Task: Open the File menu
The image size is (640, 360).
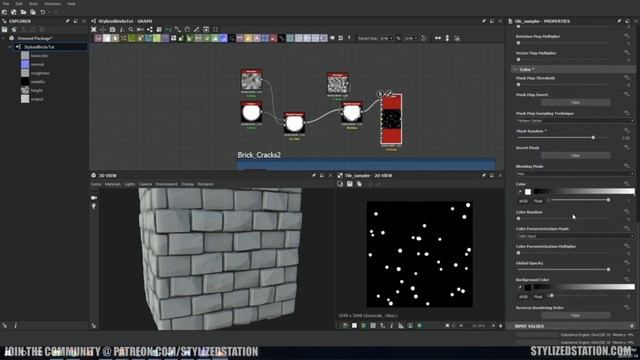Action: pos(6,4)
